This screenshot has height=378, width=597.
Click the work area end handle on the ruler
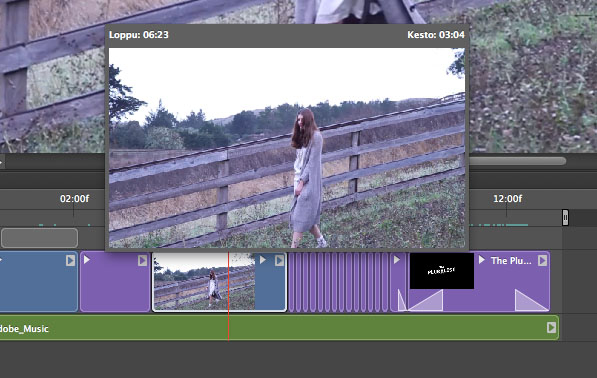coord(565,217)
